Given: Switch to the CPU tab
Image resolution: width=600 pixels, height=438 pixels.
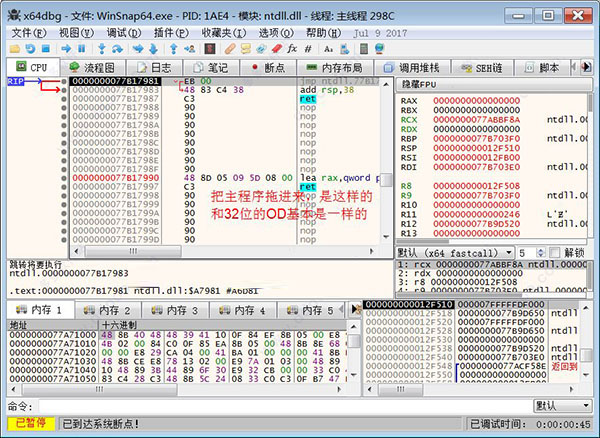Looking at the screenshot, I should (32, 67).
